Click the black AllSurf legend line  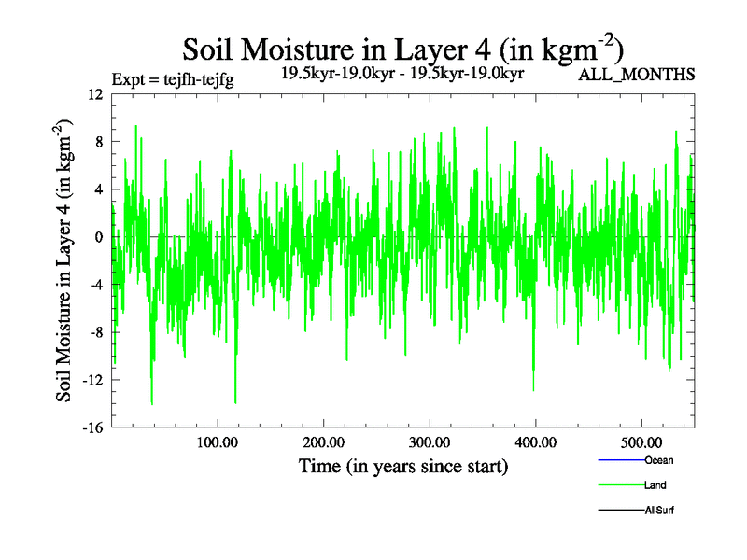[620, 511]
